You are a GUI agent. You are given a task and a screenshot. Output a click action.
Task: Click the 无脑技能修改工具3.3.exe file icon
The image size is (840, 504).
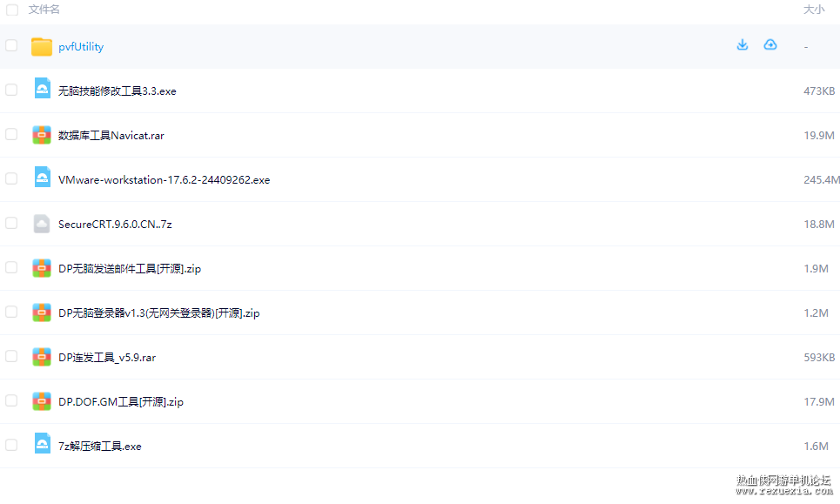(x=42, y=89)
